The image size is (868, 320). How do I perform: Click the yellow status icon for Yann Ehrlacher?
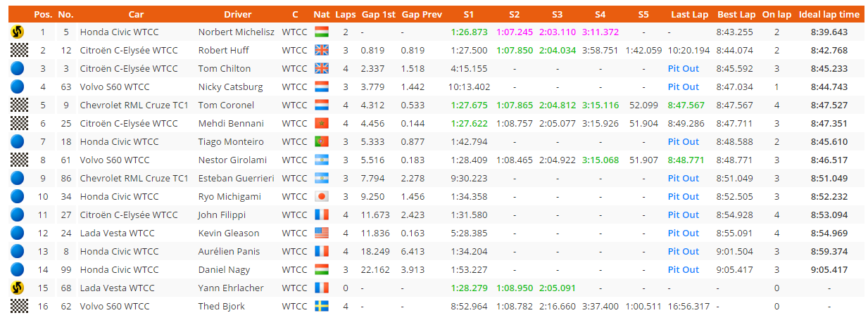(18, 288)
